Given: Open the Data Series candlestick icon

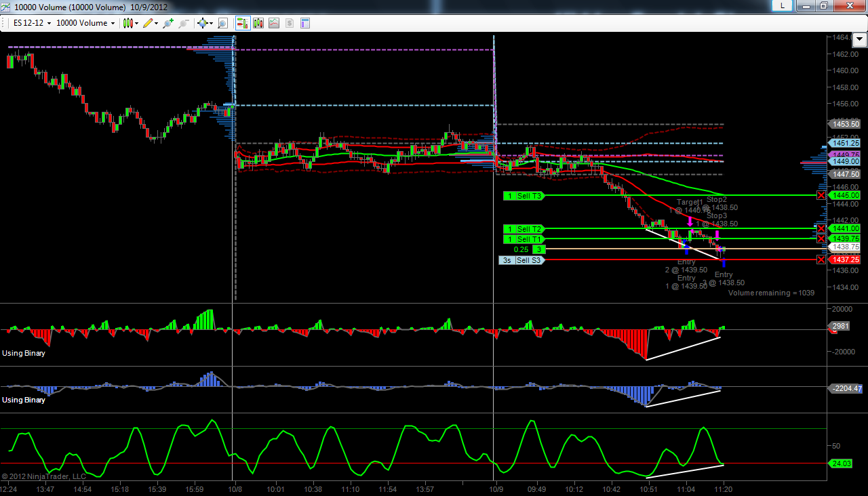Looking at the screenshot, I should (258, 23).
